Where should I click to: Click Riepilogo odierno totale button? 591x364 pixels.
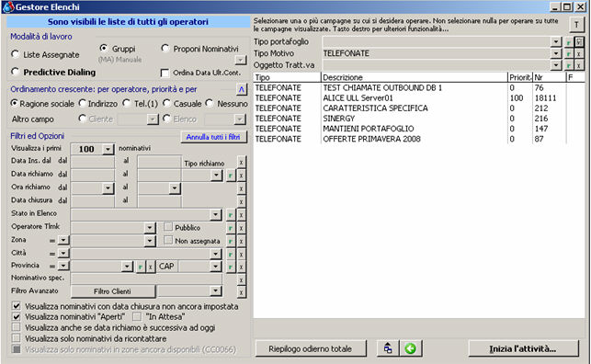[310, 349]
